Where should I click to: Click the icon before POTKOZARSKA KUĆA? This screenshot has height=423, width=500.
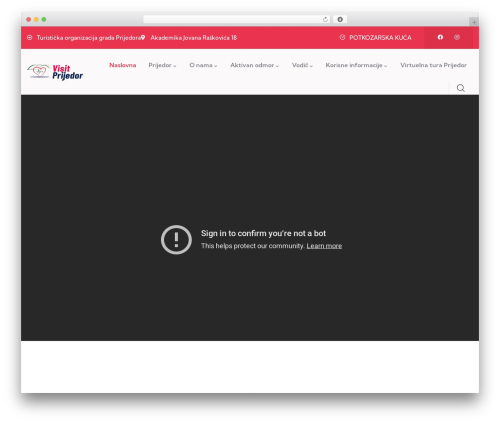342,37
